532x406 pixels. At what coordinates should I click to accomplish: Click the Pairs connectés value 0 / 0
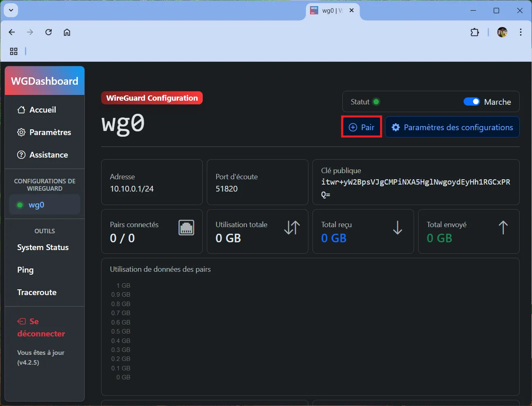pyautogui.click(x=122, y=238)
